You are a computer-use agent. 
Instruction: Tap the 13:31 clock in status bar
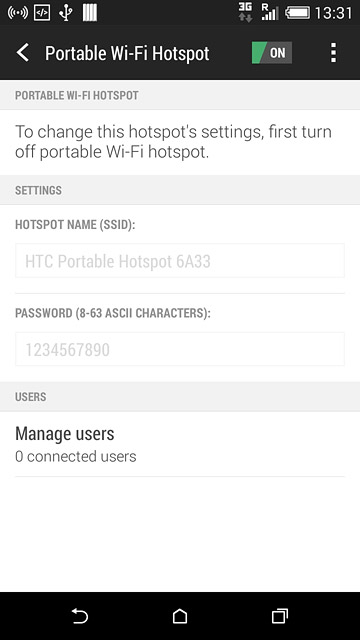click(333, 13)
